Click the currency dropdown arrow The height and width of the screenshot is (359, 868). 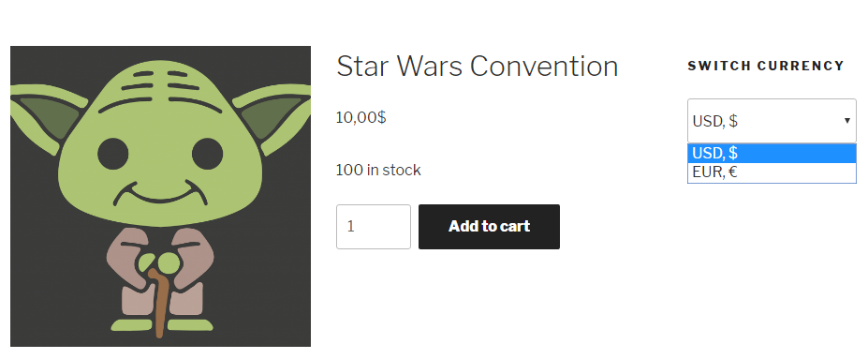[846, 121]
